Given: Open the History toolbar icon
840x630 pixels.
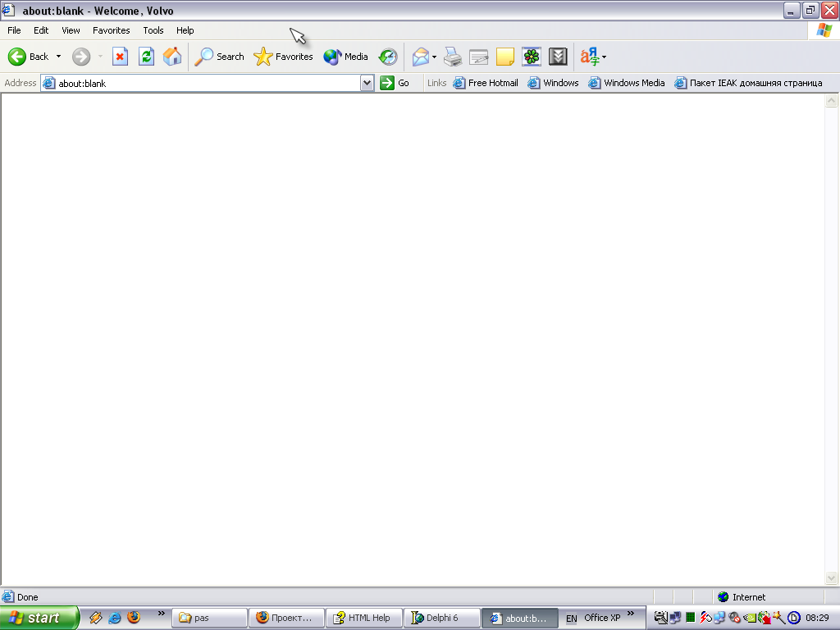Looking at the screenshot, I should coord(388,57).
